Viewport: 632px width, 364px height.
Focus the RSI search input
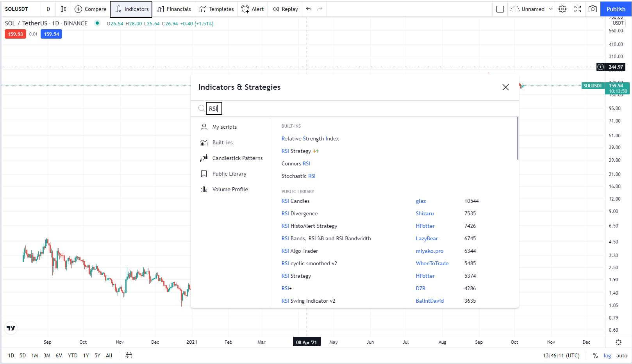tap(214, 108)
